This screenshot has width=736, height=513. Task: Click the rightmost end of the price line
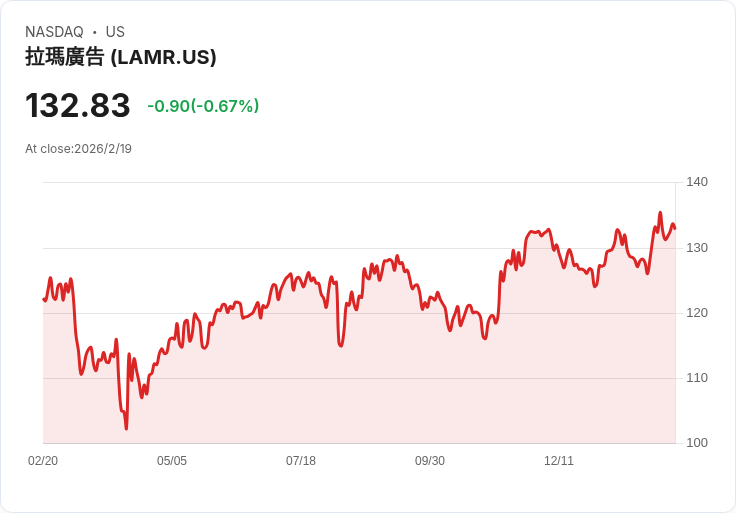[x=675, y=228]
